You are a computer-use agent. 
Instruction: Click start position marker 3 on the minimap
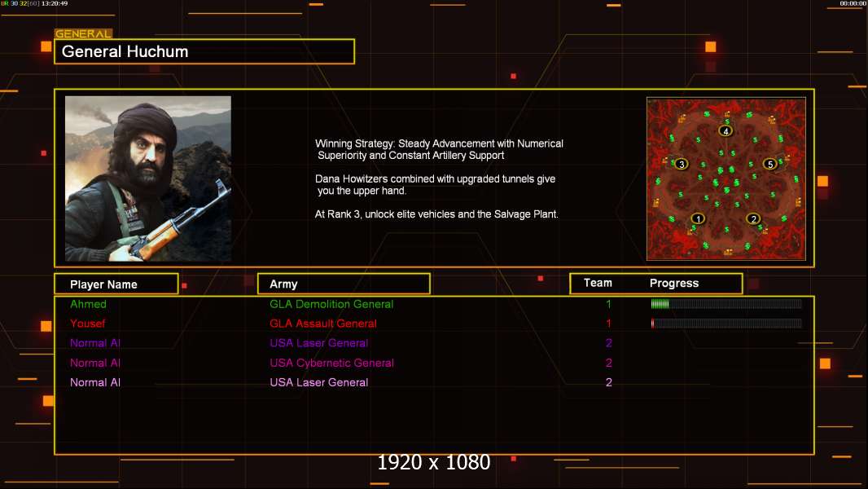tap(682, 164)
